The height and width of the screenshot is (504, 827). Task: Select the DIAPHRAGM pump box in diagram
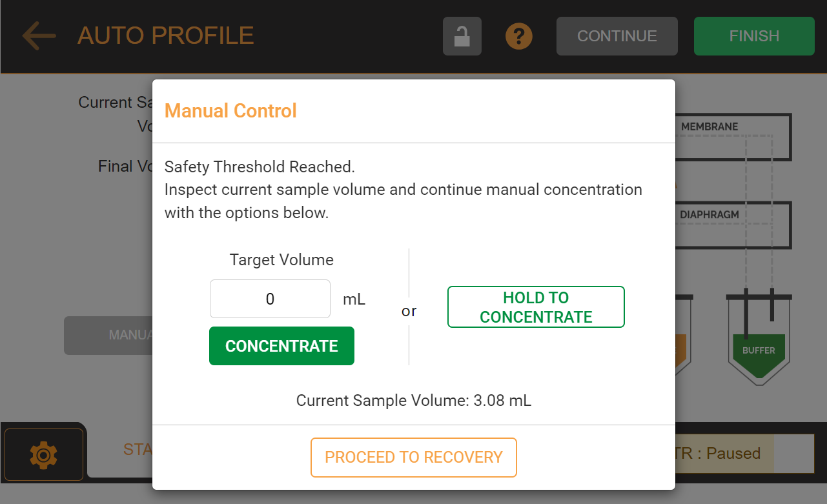point(733,225)
